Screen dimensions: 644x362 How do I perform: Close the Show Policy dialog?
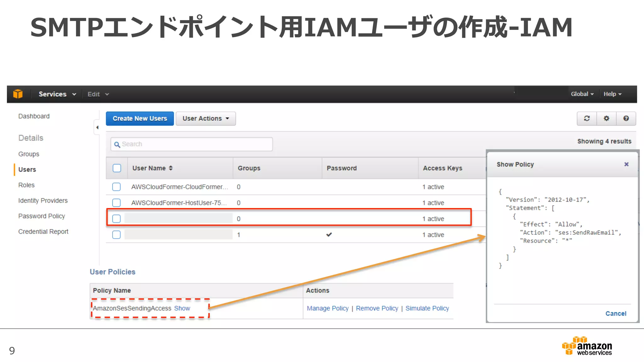626,164
